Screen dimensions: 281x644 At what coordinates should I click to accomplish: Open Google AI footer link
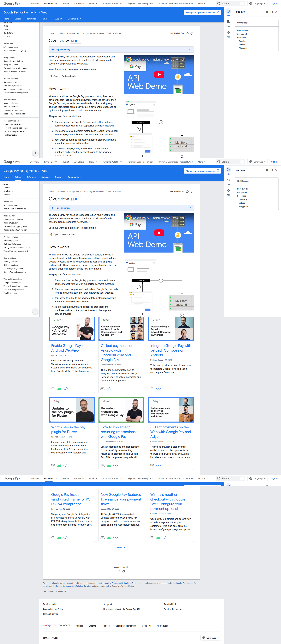pos(147,626)
